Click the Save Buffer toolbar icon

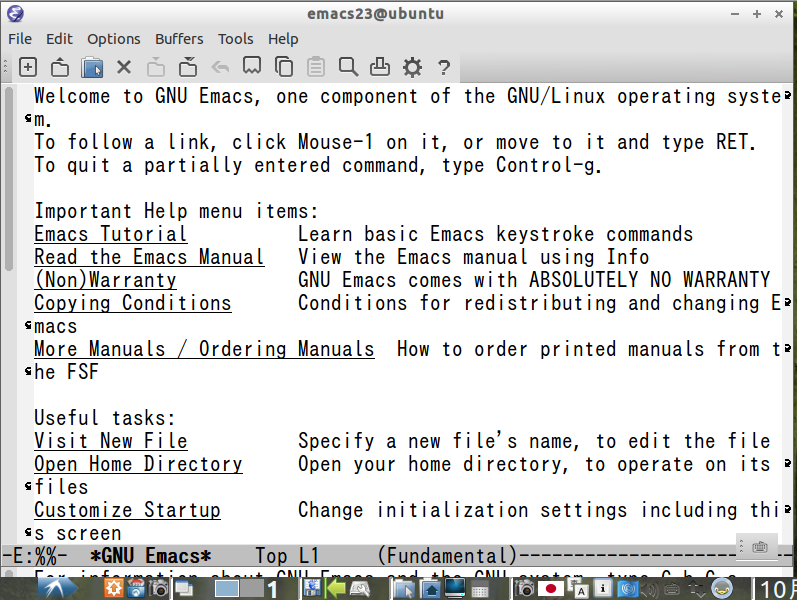click(x=156, y=67)
